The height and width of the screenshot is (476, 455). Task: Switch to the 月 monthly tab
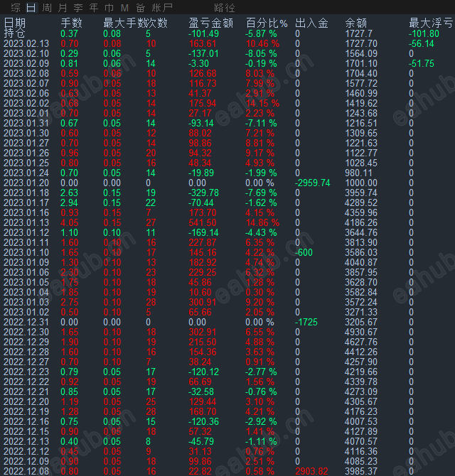pos(63,8)
